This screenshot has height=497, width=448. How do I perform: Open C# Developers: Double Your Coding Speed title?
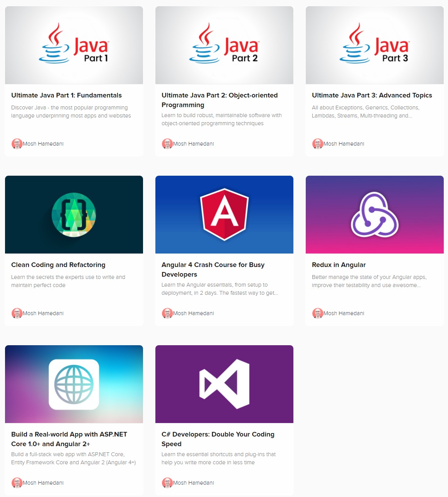pos(218,439)
